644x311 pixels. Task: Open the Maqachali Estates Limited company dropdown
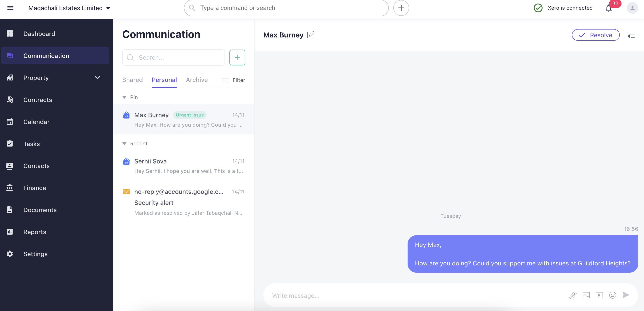pyautogui.click(x=69, y=8)
